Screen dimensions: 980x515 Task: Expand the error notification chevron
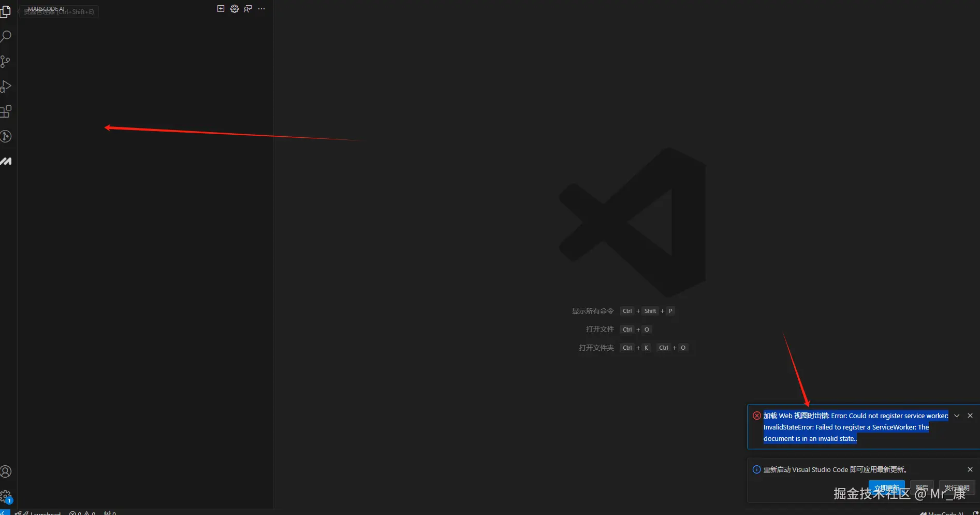(x=957, y=416)
